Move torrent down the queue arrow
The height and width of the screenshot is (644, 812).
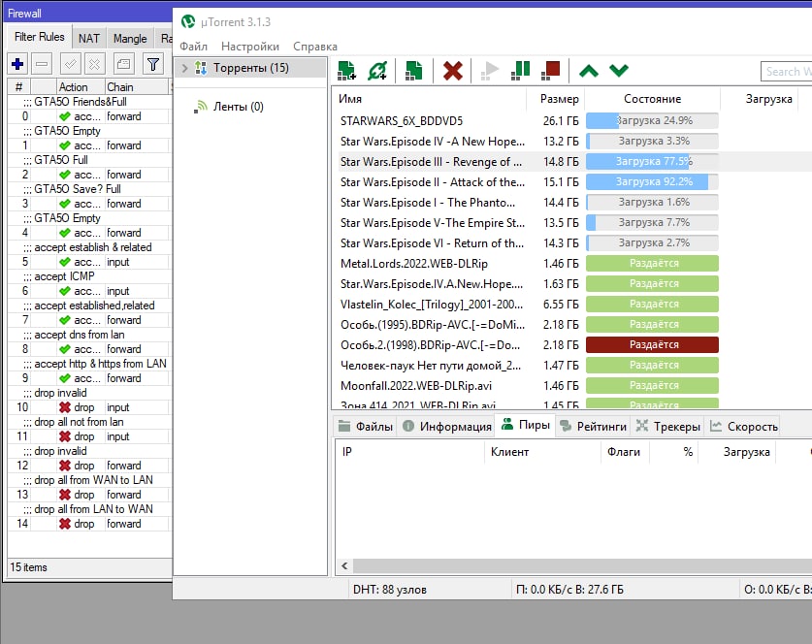(619, 71)
